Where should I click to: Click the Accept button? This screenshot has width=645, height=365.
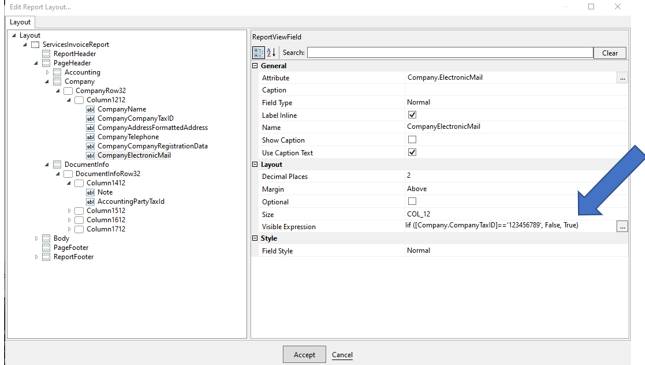[304, 354]
